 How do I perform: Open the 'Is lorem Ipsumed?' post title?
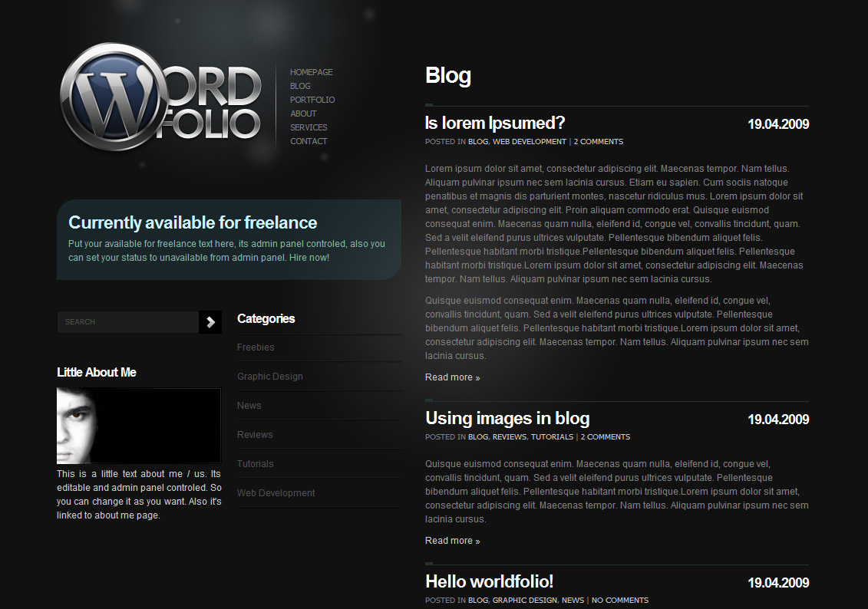(x=495, y=123)
